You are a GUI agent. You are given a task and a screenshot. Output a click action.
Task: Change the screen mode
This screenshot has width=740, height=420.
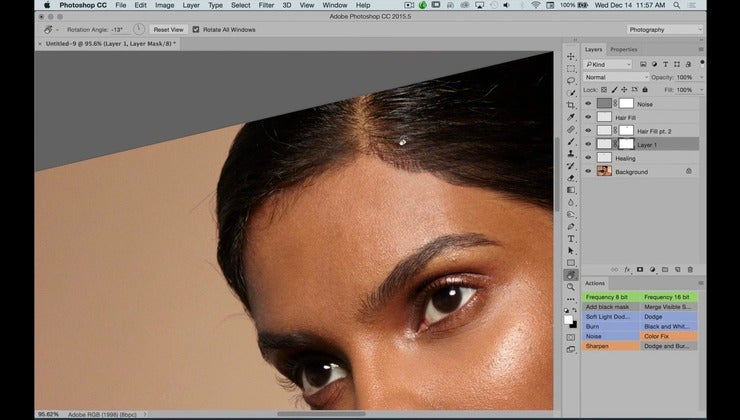click(571, 350)
